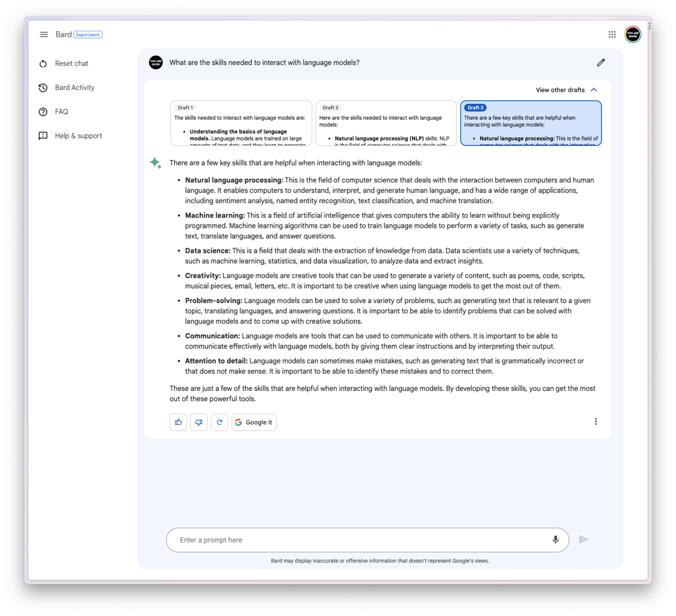Click the Help & support feedback icon
The image size is (676, 616).
[43, 136]
